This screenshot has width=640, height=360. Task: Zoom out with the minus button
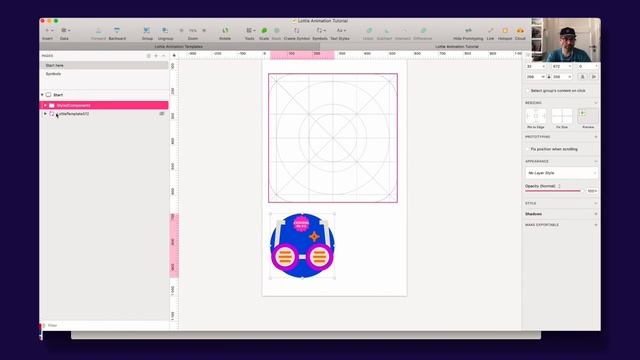click(182, 31)
